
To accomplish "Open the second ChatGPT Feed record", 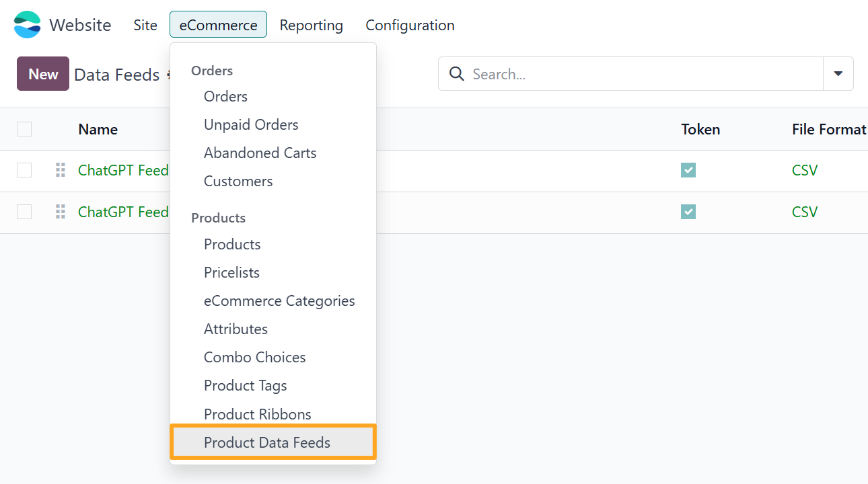I will pyautogui.click(x=123, y=212).
